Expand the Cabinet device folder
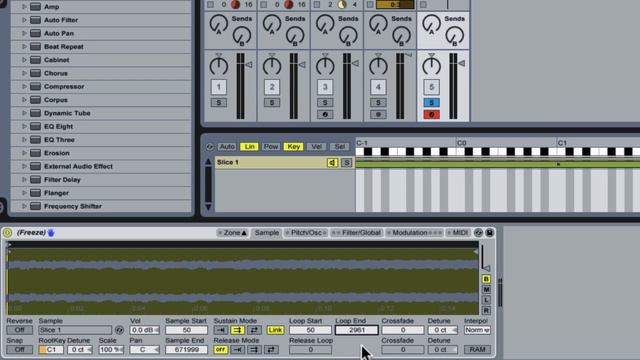This screenshot has height=360, width=640. click(x=24, y=60)
